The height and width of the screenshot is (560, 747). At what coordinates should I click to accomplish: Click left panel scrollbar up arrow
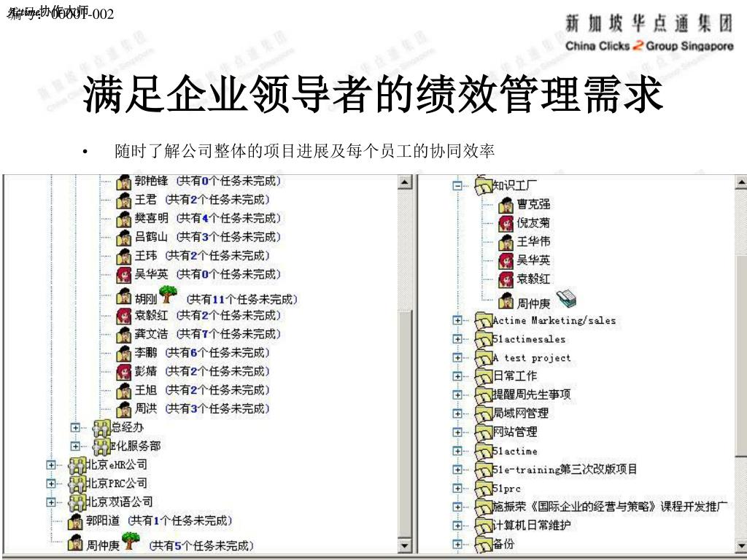click(x=405, y=182)
